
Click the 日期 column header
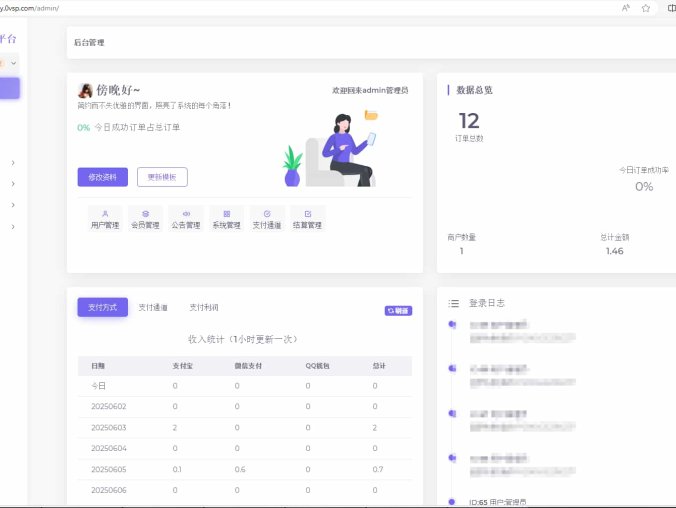(98, 366)
